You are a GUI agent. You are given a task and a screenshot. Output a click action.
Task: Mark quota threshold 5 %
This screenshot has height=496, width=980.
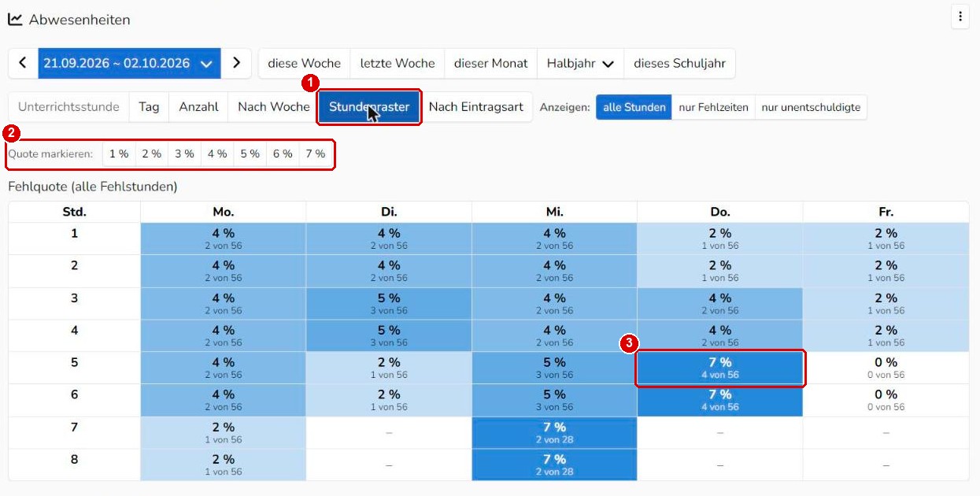click(250, 154)
